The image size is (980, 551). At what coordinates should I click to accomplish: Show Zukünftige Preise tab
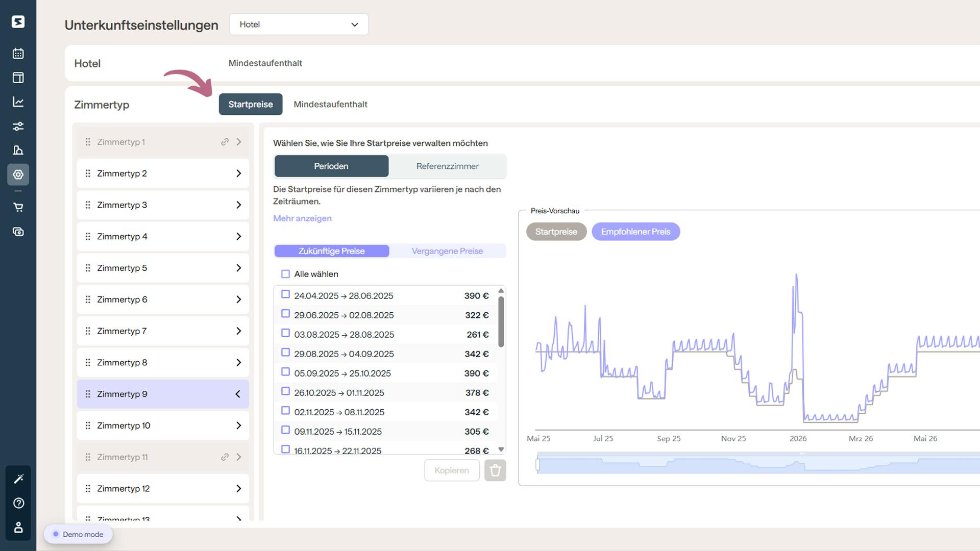click(x=332, y=251)
